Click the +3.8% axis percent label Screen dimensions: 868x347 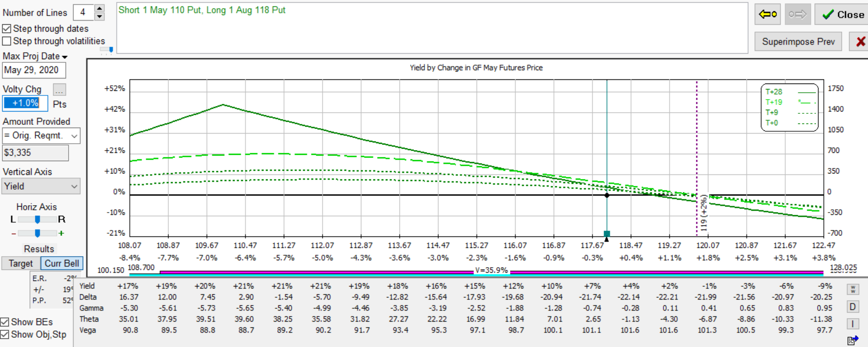(x=824, y=258)
